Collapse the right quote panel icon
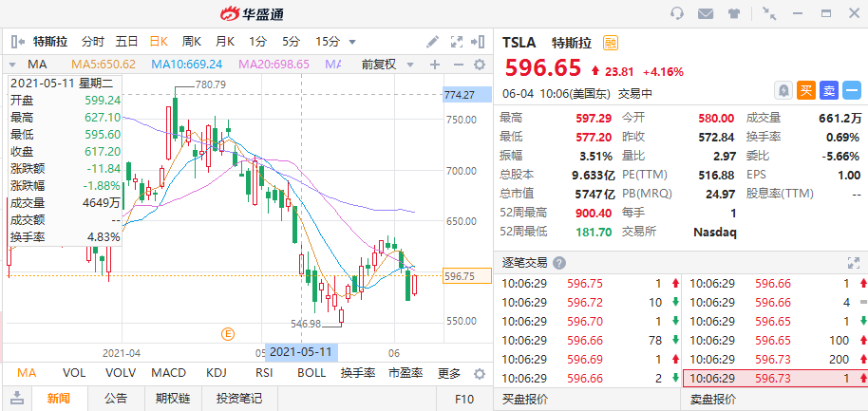The image size is (868, 411). (x=478, y=42)
